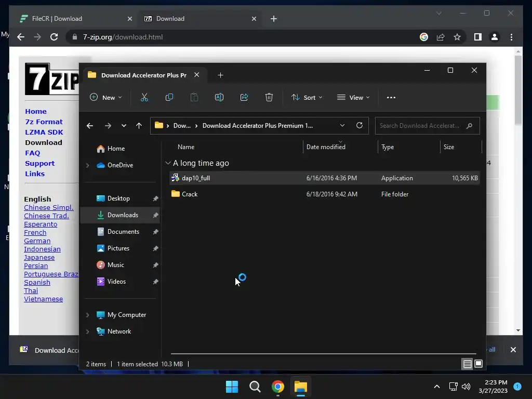Click the Cut scissors icon in Explorer toolbar
The image size is (532, 399).
tap(144, 97)
